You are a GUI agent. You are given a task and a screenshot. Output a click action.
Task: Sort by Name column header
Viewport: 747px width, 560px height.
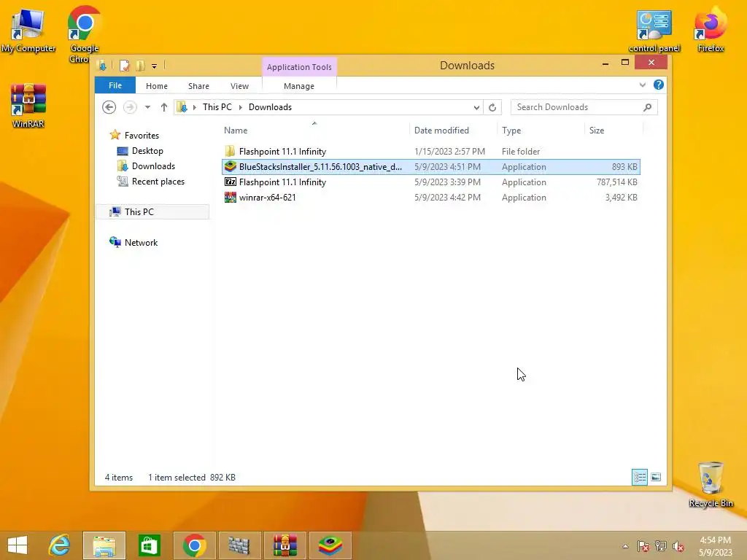pyautogui.click(x=314, y=130)
